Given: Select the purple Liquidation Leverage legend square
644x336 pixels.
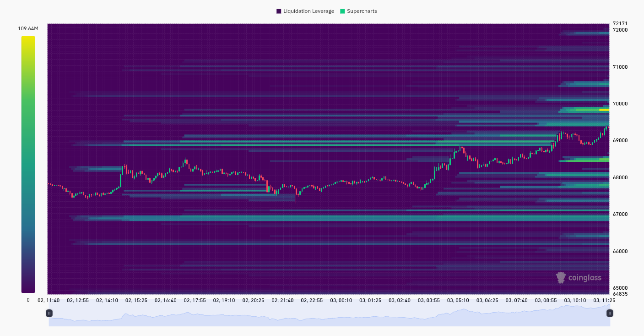Looking at the screenshot, I should coord(278,11).
